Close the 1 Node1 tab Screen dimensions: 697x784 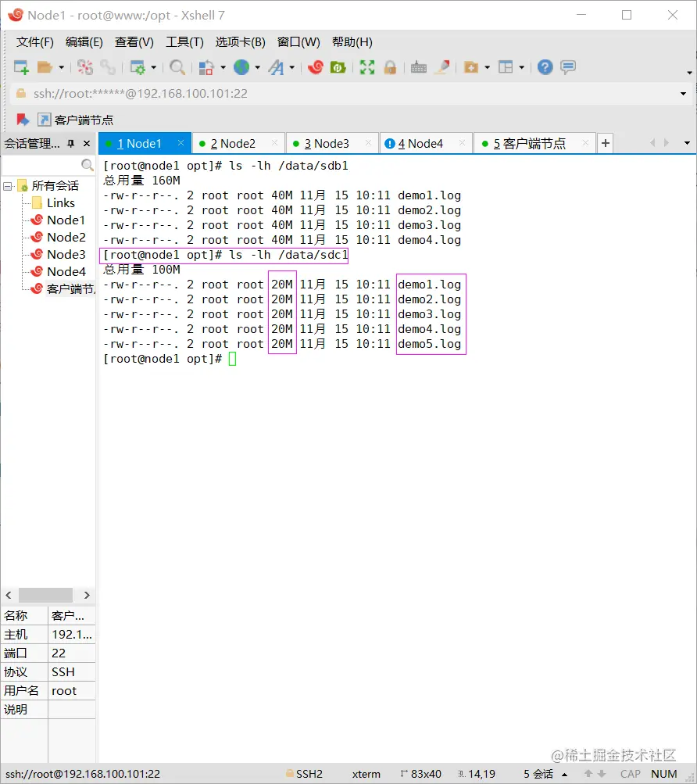[181, 143]
